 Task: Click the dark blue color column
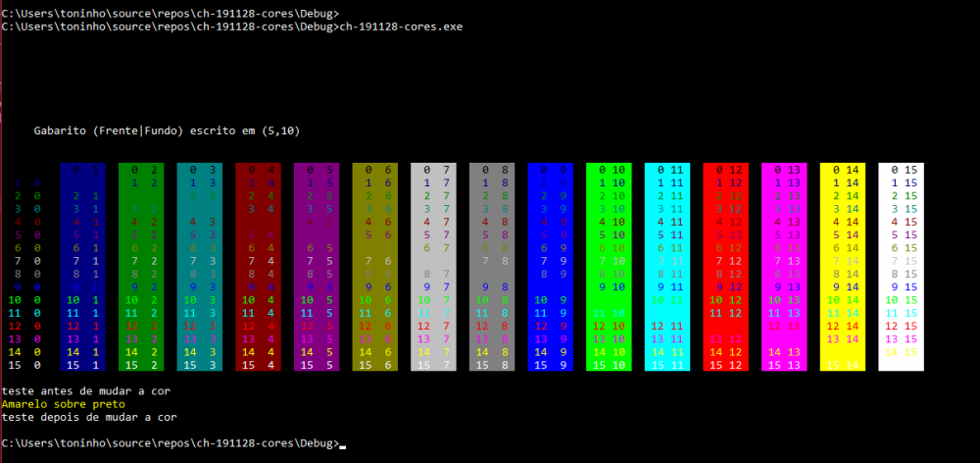coord(82,267)
